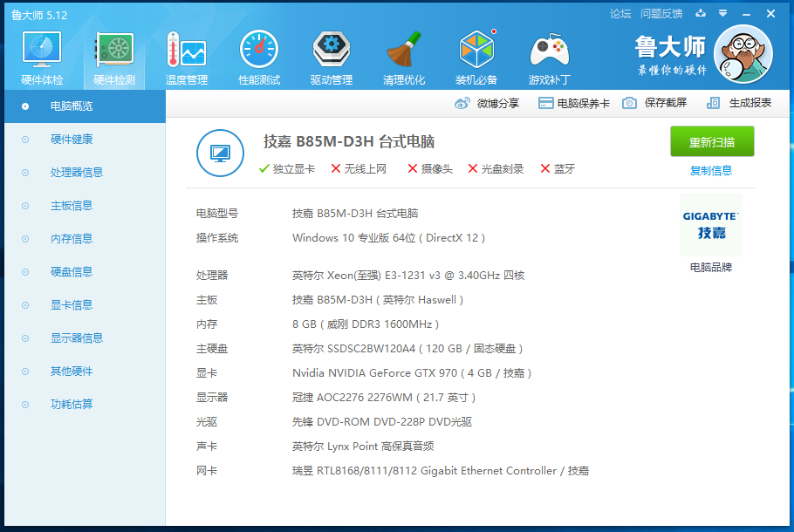Click the 电脑品牌 label

tap(711, 267)
